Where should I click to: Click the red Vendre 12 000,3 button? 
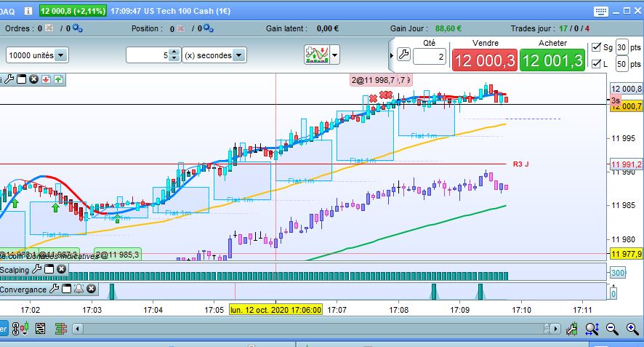485,60
